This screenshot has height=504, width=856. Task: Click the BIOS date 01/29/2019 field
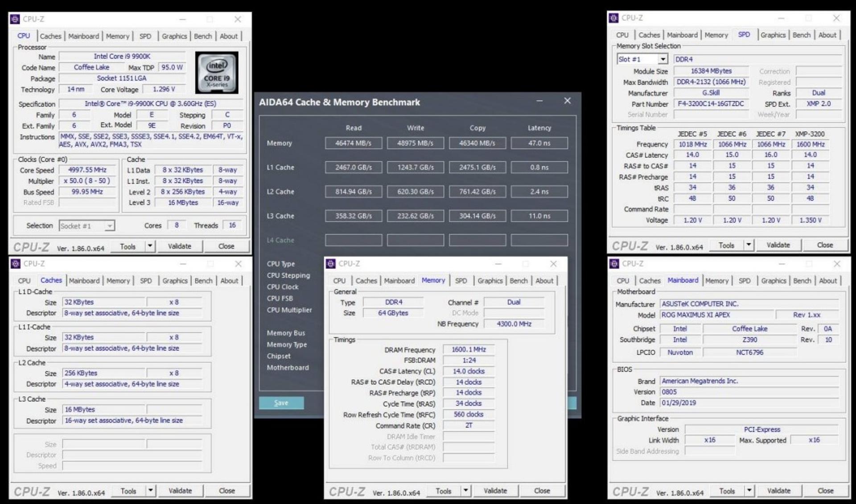pyautogui.click(x=749, y=403)
